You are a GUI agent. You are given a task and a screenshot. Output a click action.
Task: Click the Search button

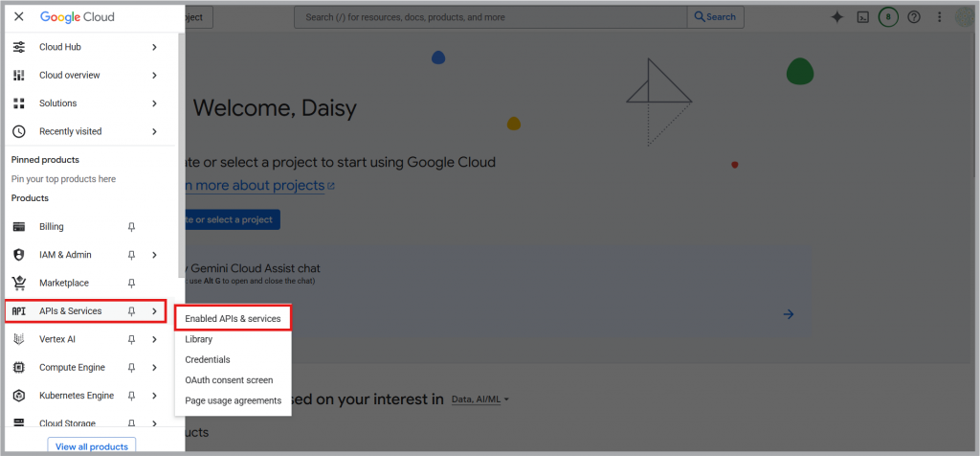click(x=715, y=17)
